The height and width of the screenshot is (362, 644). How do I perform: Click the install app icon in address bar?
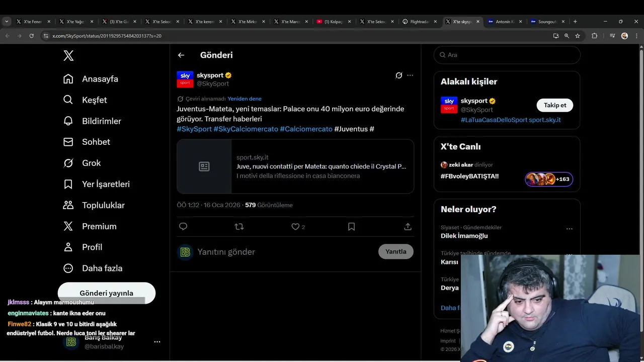click(555, 36)
